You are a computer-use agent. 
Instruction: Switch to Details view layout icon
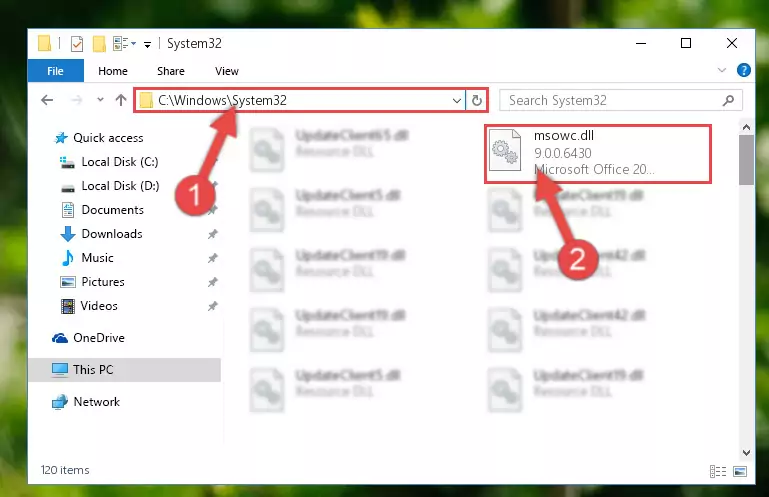click(x=718, y=471)
